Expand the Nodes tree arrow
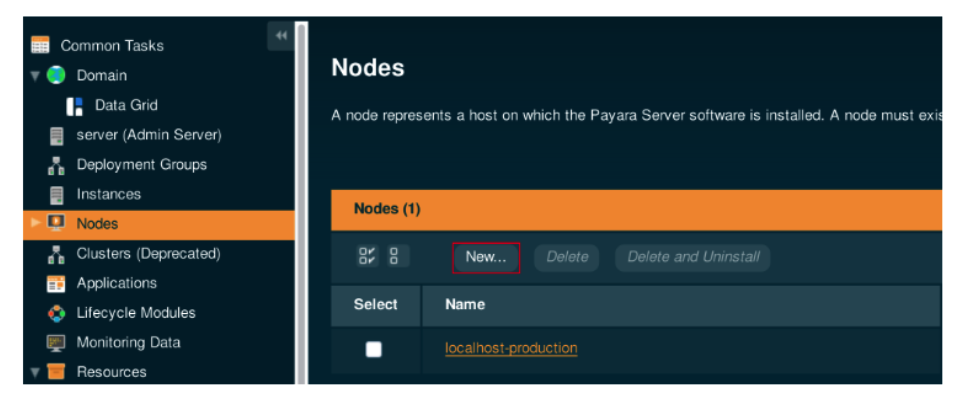 pyautogui.click(x=36, y=223)
